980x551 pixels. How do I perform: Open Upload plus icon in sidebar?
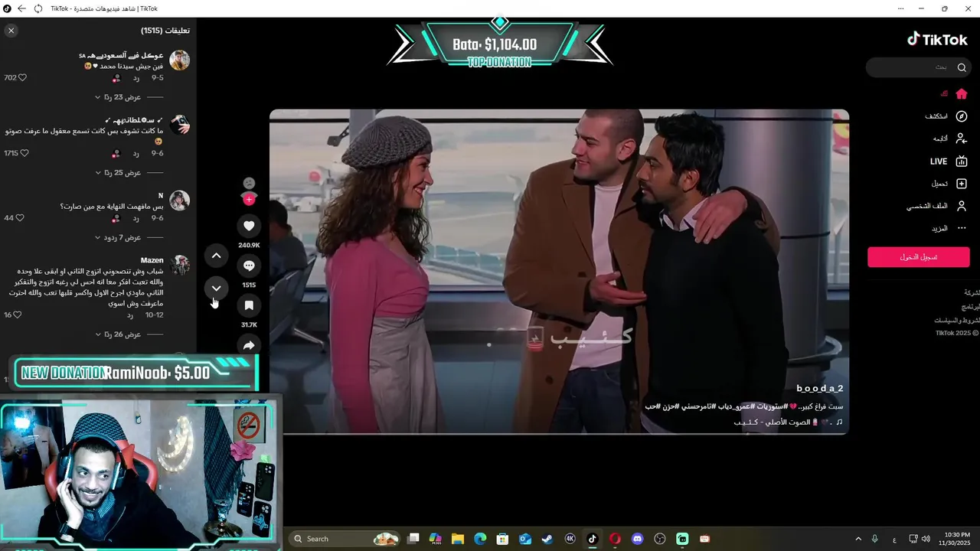962,184
